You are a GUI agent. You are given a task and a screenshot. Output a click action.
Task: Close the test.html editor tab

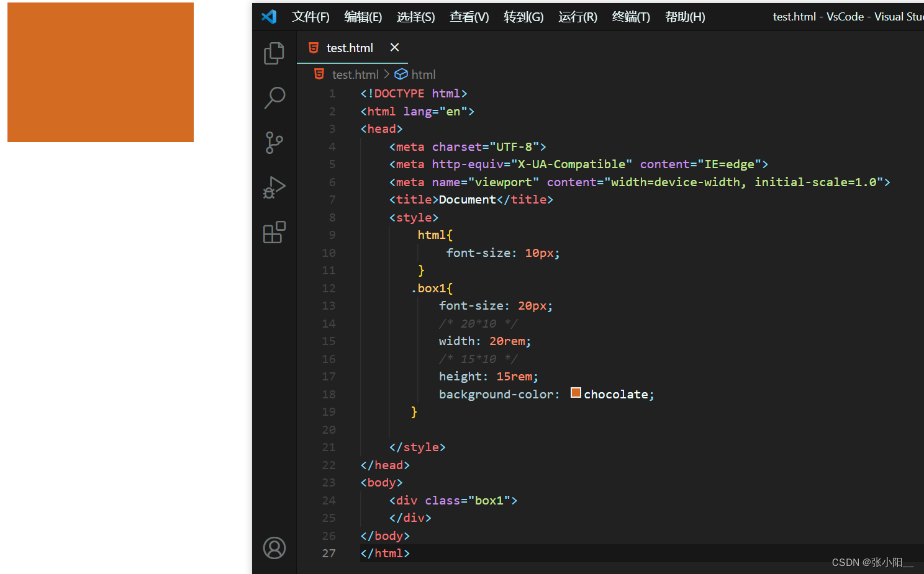click(x=394, y=47)
